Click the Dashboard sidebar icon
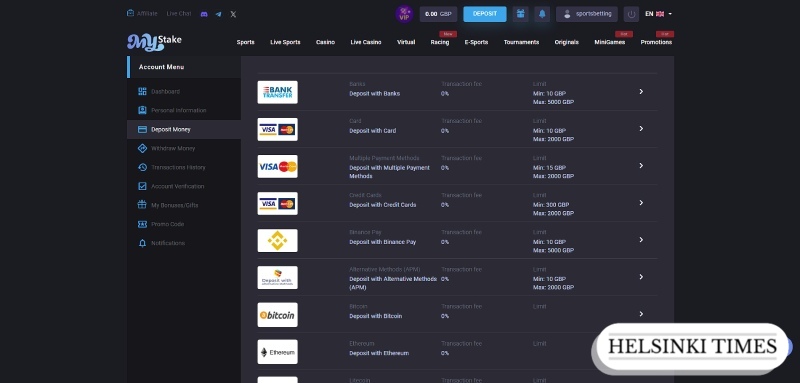This screenshot has height=383, width=800. [x=142, y=91]
